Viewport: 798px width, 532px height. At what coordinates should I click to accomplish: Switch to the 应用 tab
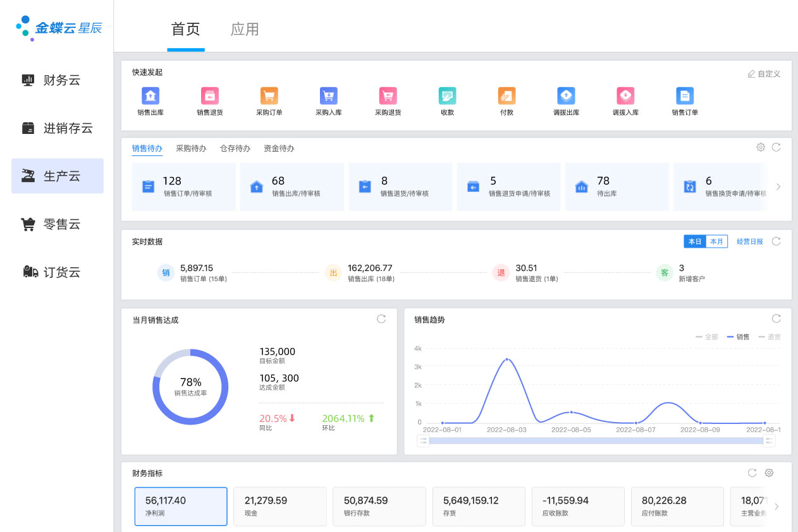245,29
